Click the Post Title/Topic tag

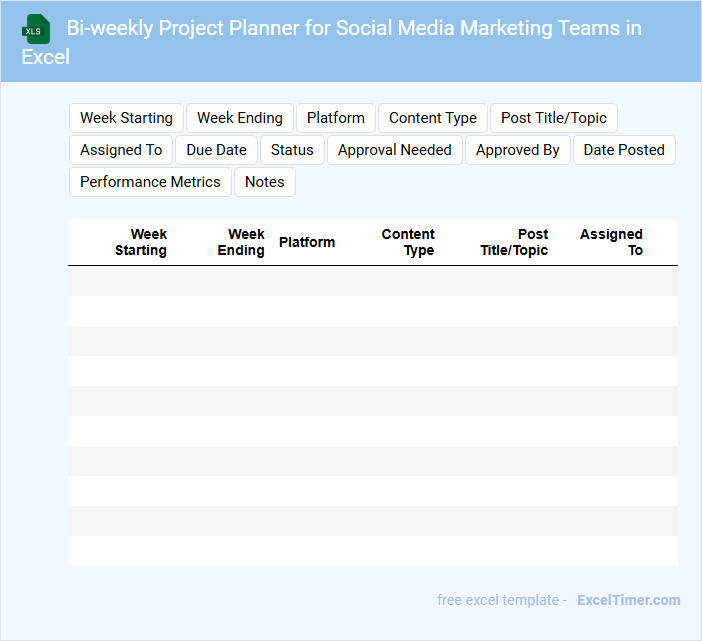point(554,118)
